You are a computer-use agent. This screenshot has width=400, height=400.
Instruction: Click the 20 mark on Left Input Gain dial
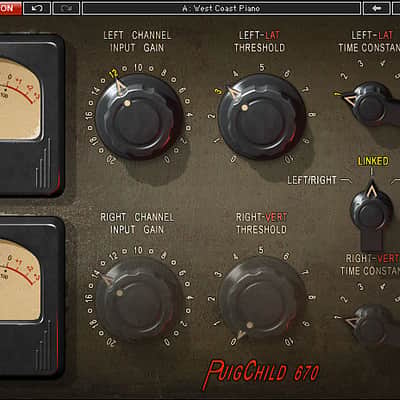point(111,160)
